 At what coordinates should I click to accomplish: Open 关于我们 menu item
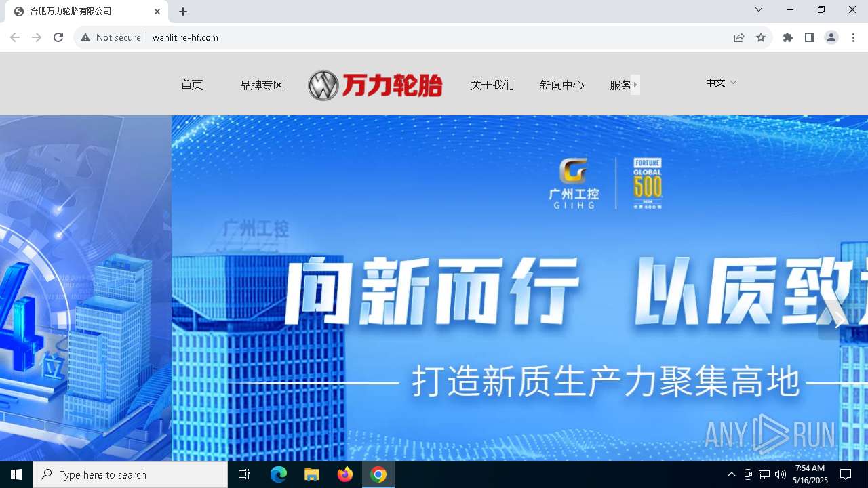(492, 85)
